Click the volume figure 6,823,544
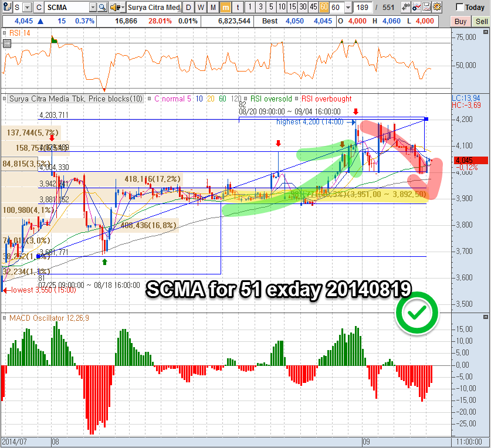491x448 pixels. [234, 21]
